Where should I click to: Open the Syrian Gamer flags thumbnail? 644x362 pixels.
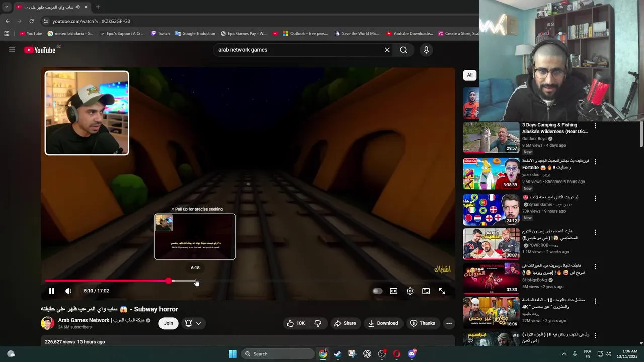(x=491, y=210)
